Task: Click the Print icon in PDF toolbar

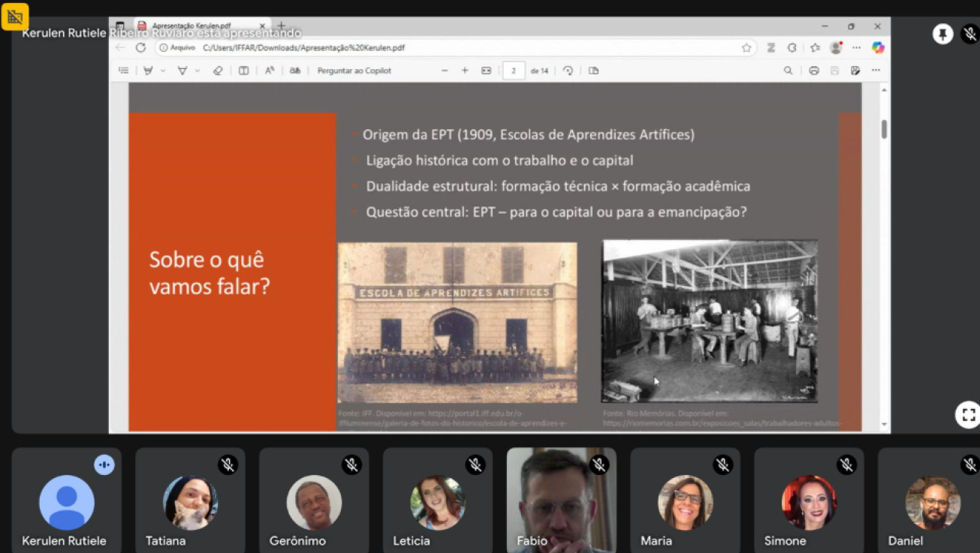Action: pyautogui.click(x=813, y=71)
